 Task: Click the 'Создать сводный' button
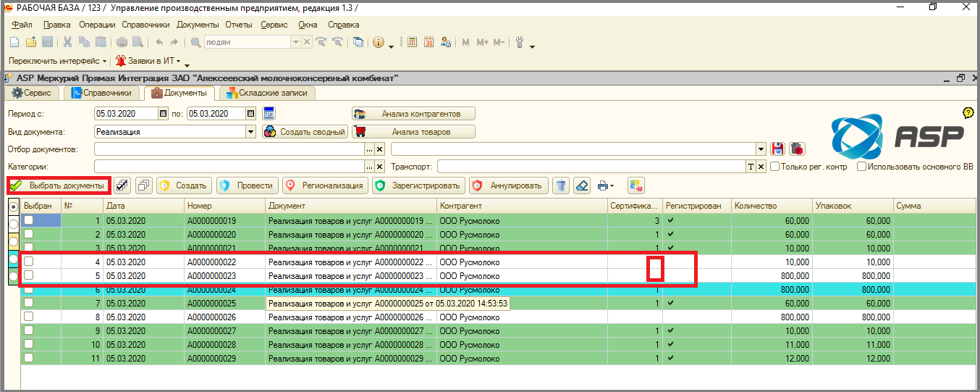click(x=305, y=132)
